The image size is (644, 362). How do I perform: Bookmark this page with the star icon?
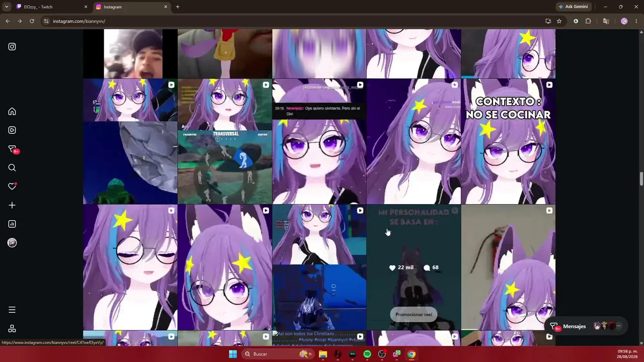[x=559, y=21]
